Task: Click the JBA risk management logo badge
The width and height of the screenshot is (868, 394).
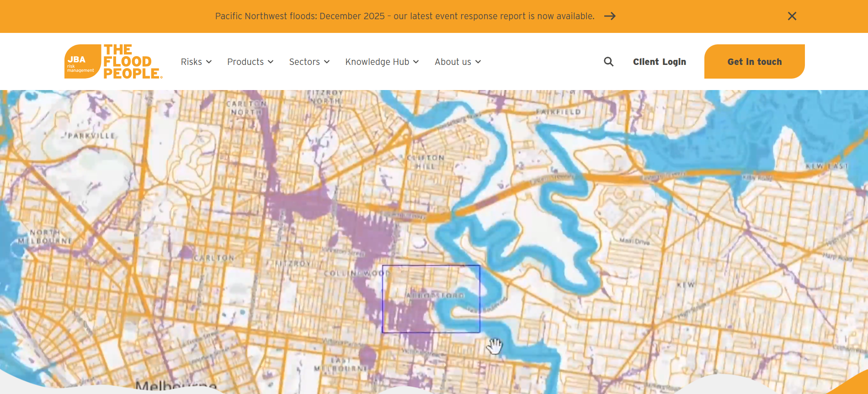Action: pos(82,62)
